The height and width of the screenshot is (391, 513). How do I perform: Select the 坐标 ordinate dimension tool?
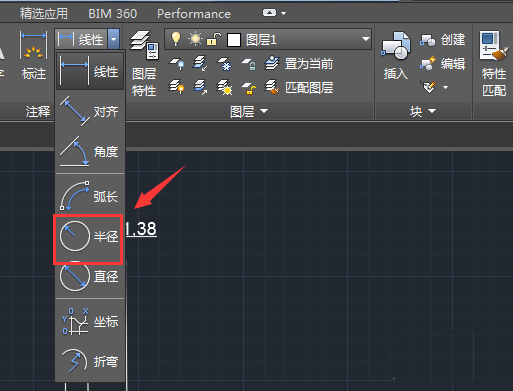point(89,322)
